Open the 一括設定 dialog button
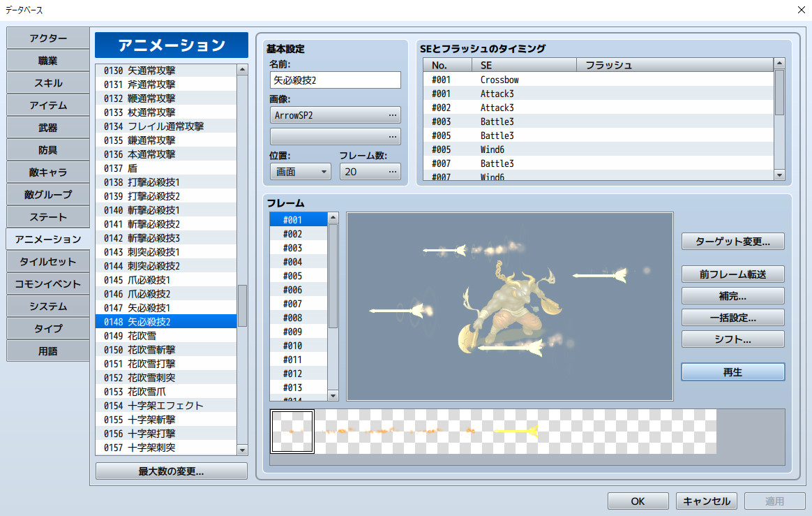The image size is (812, 516). 732,318
